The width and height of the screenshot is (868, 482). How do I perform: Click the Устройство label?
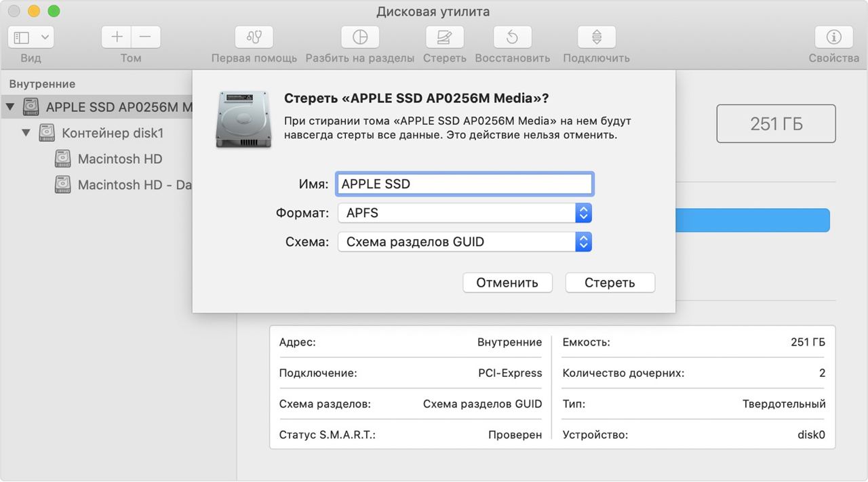pos(595,435)
